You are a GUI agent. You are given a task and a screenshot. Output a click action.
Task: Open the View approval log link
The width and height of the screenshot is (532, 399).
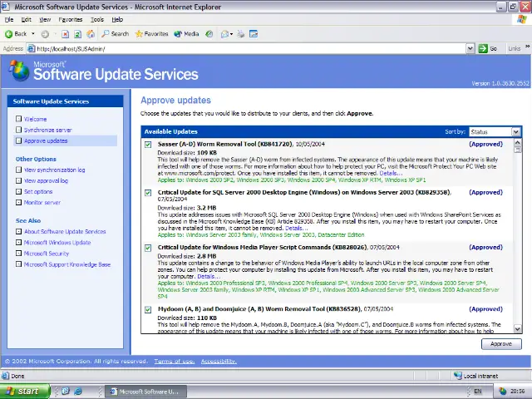pyautogui.click(x=46, y=181)
